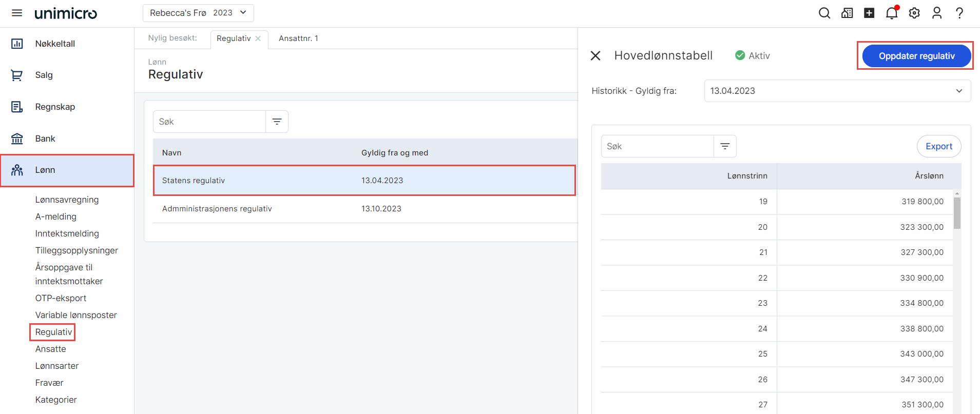The image size is (980, 414).
Task: Click the Export button
Action: (x=938, y=146)
